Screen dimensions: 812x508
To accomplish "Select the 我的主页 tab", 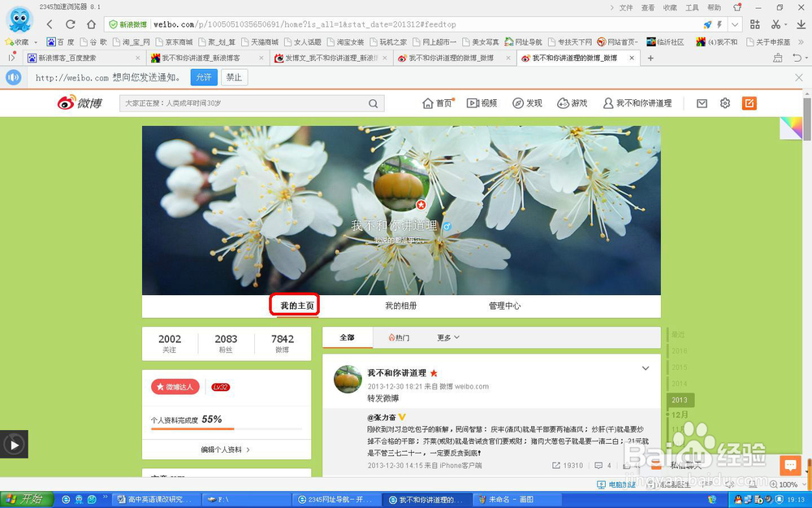I will tap(296, 306).
